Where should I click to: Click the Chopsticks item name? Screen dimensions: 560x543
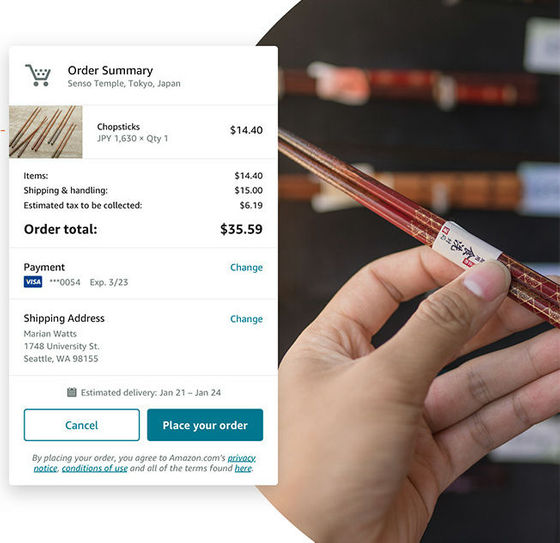(119, 127)
